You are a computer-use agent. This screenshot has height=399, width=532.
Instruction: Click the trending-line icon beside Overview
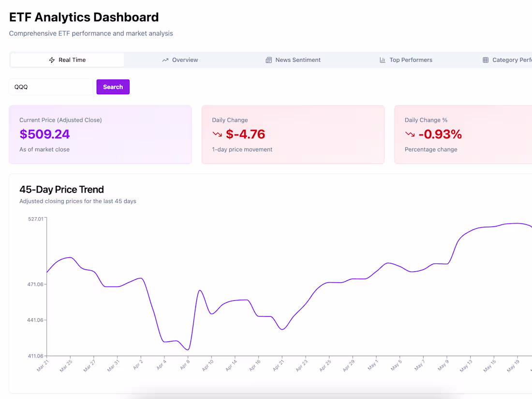click(164, 59)
